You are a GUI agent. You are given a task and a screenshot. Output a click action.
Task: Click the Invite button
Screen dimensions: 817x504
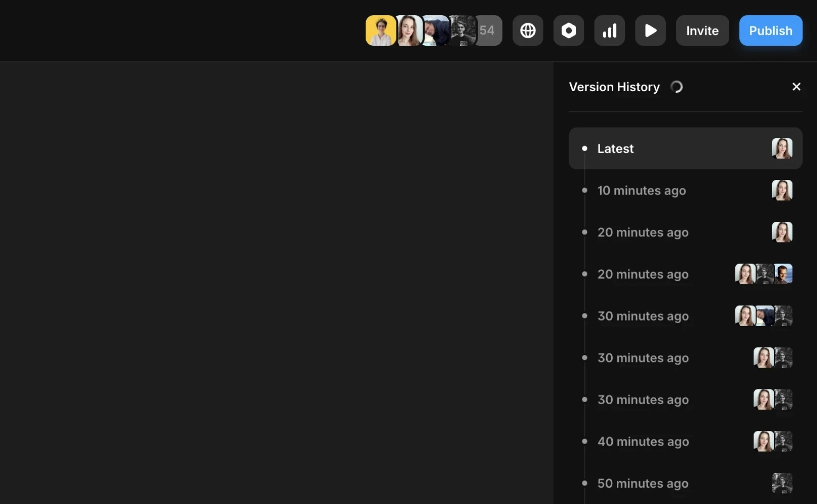(702, 31)
